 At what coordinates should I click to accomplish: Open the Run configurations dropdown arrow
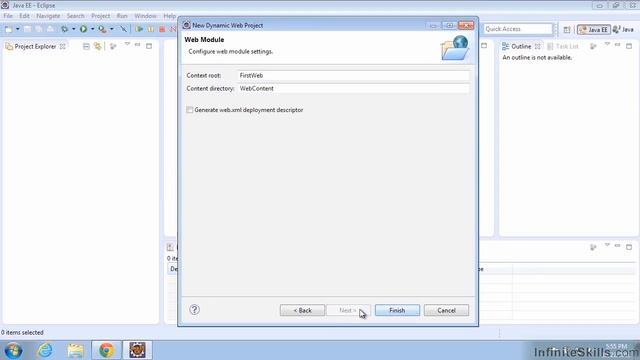coord(92,29)
